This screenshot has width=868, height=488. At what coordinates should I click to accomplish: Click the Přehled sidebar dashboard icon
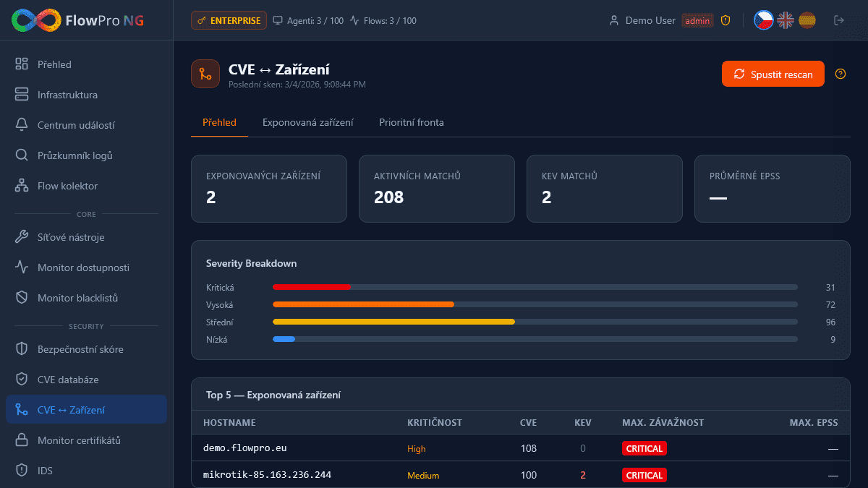tap(22, 64)
